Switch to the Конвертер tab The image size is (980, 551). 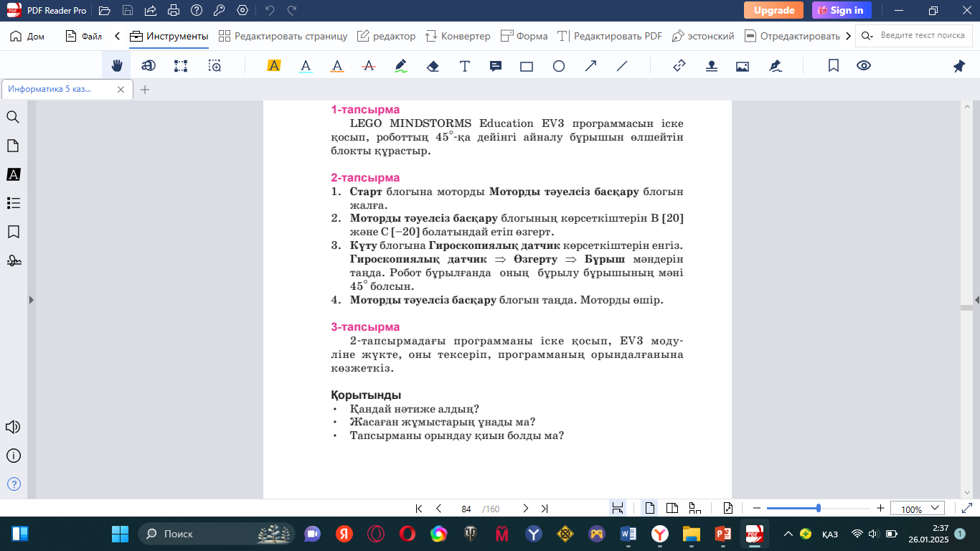(458, 36)
